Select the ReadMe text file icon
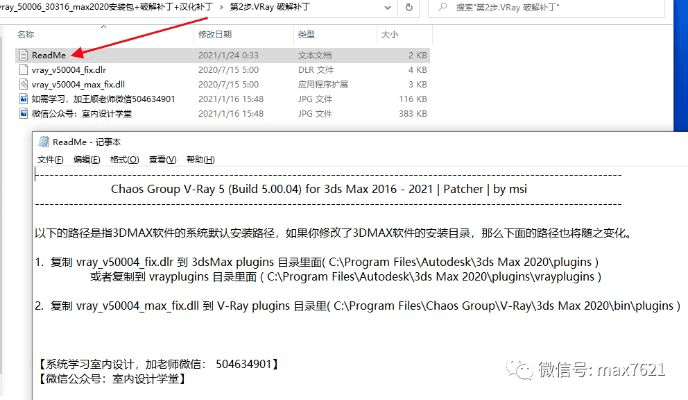688x400 pixels. pos(23,55)
